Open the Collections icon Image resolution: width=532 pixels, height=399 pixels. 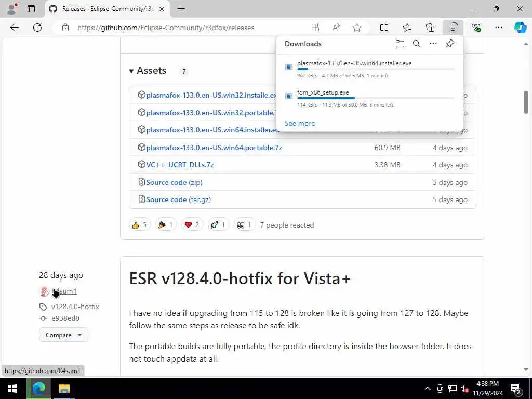click(430, 28)
